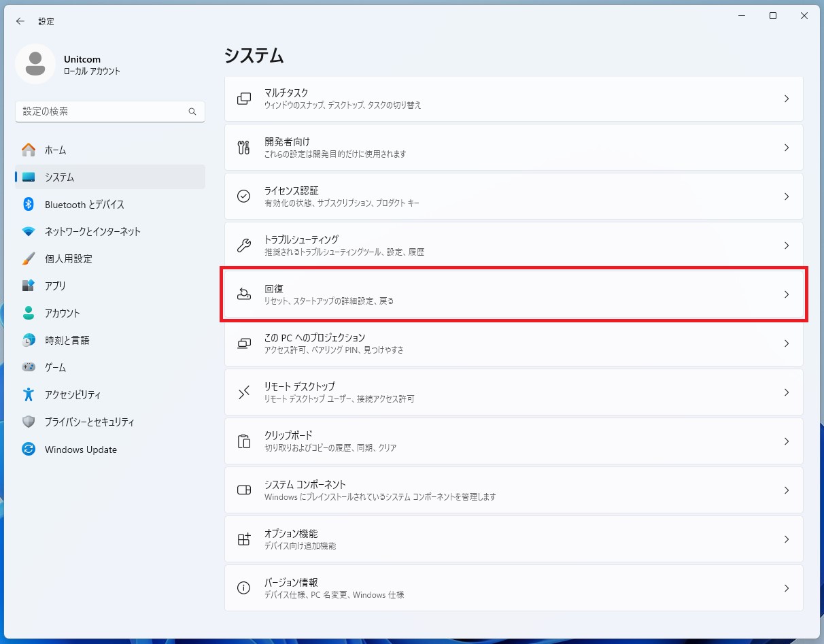
Task: Expand the マルチタスク row chevron
Action: click(787, 99)
